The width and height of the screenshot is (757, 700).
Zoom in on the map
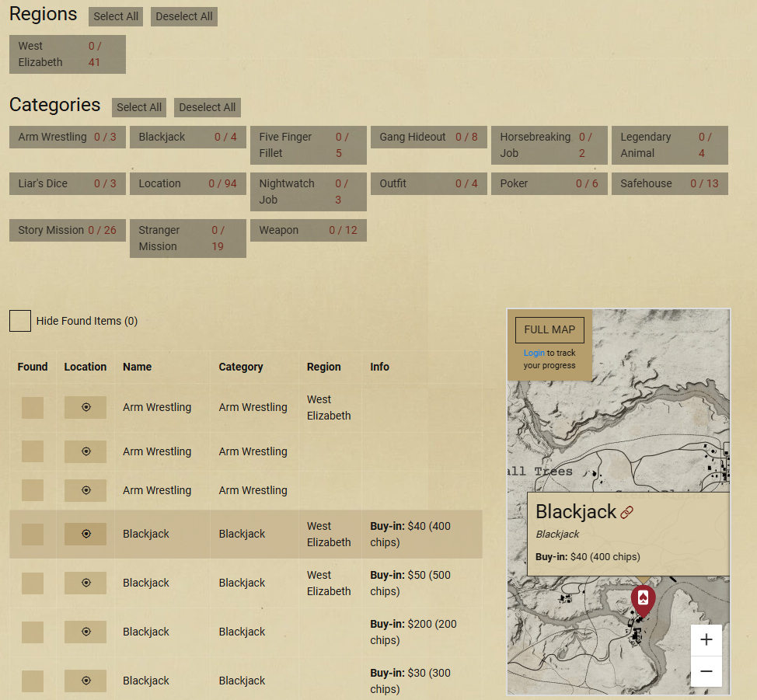click(x=706, y=640)
